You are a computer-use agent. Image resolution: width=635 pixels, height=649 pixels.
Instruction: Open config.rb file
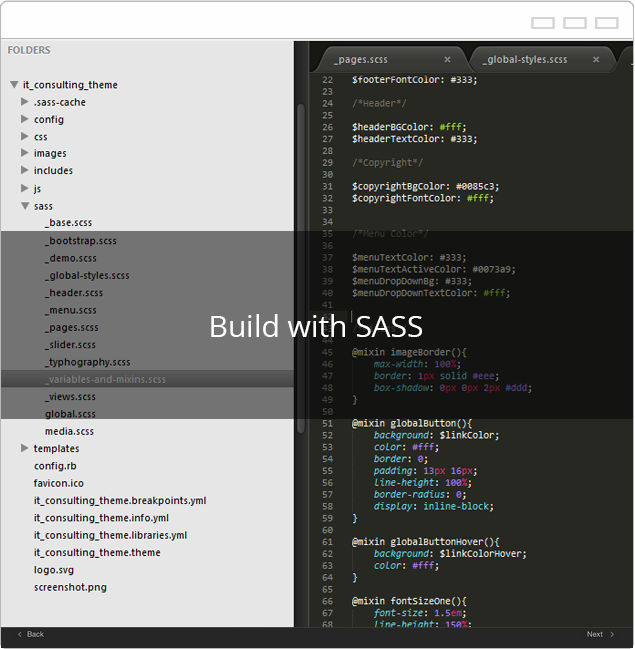[x=55, y=466]
